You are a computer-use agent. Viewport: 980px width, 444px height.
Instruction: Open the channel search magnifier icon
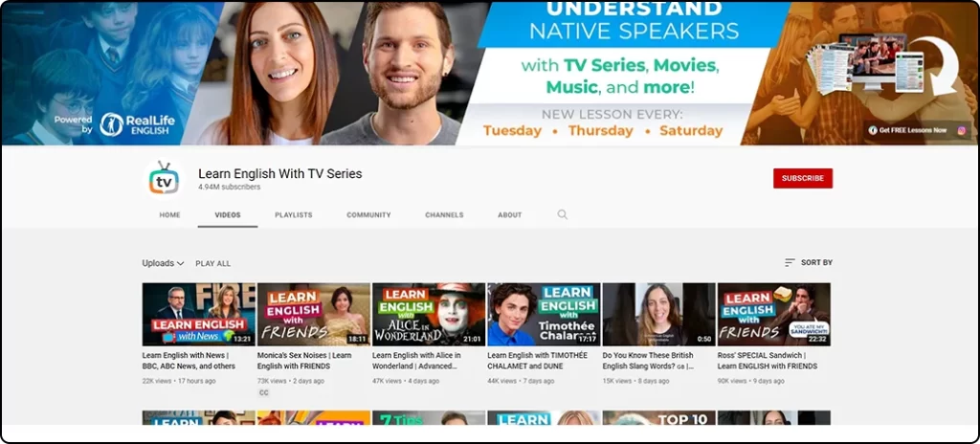[x=563, y=214]
